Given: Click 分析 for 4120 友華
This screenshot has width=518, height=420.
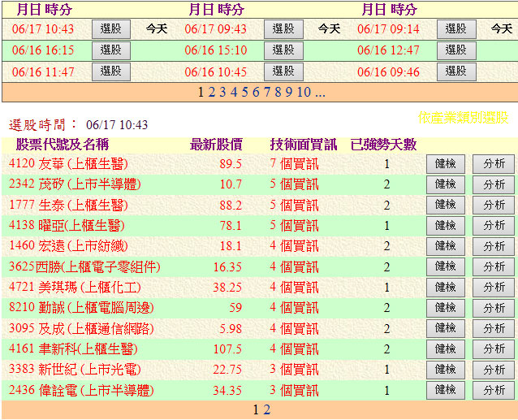Looking at the screenshot, I should coord(494,164).
